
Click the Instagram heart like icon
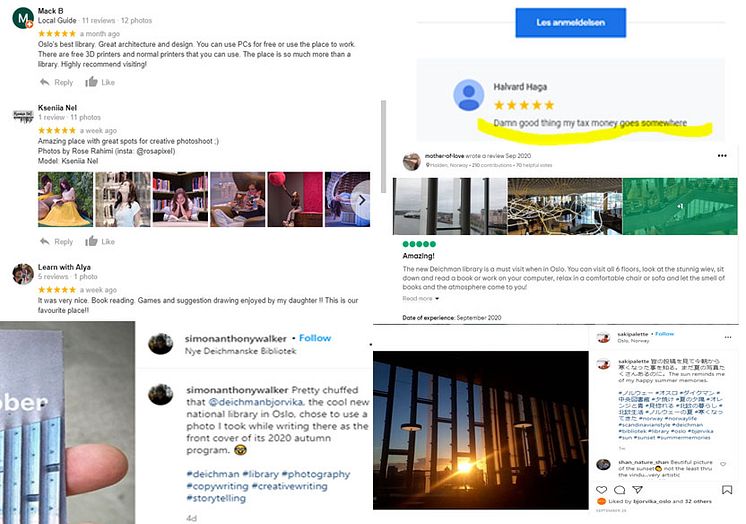[601, 490]
